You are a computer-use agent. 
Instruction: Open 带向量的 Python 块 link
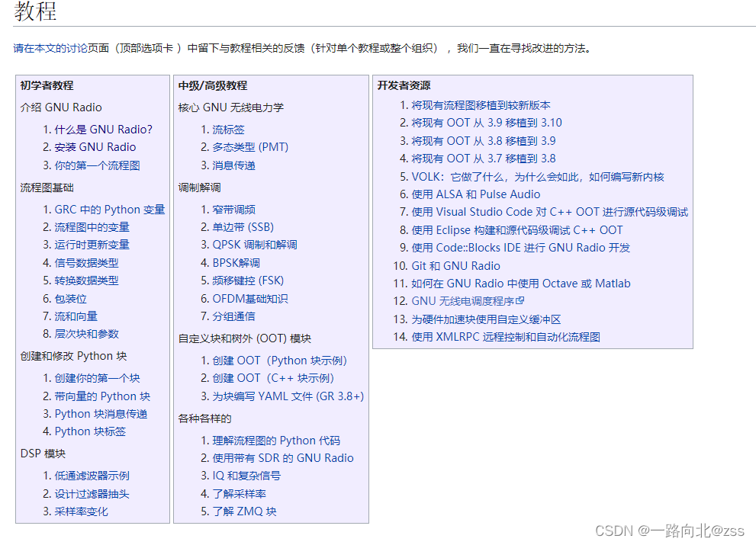pos(102,396)
